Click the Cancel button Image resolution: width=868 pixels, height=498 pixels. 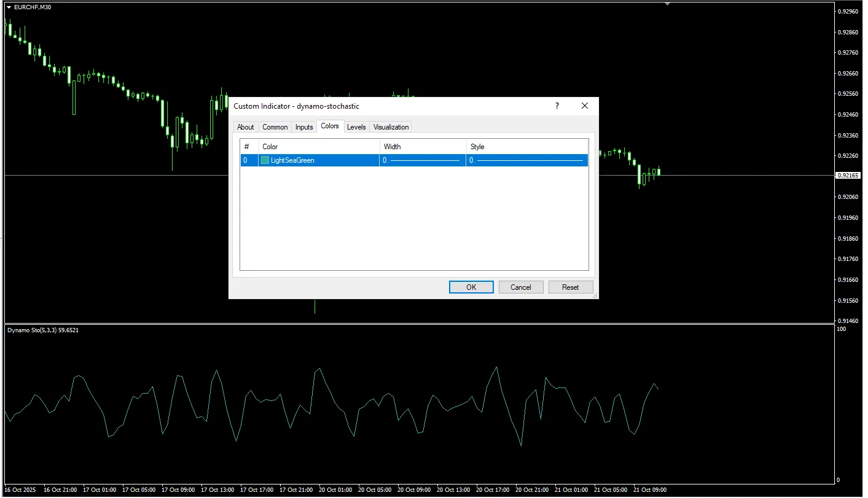(x=520, y=287)
